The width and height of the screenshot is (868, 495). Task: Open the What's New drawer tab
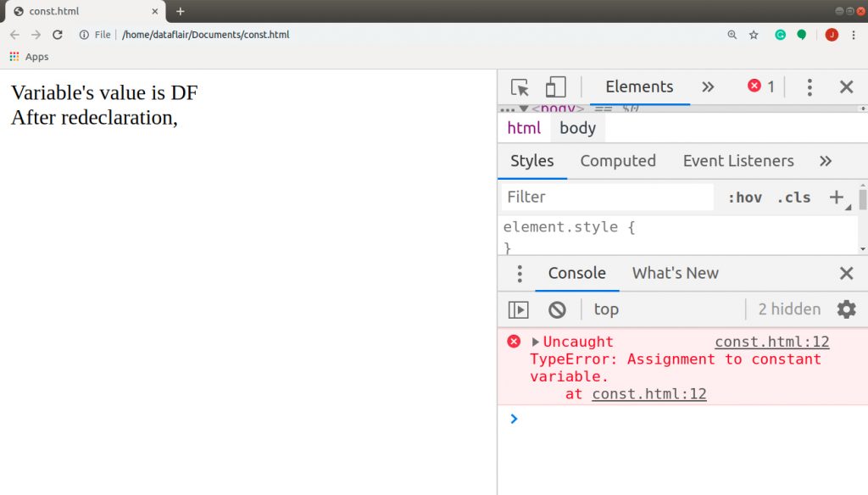[676, 274]
